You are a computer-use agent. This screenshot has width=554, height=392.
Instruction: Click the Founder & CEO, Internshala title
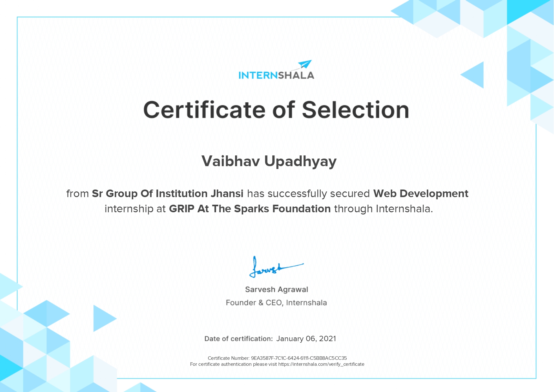click(x=276, y=303)
